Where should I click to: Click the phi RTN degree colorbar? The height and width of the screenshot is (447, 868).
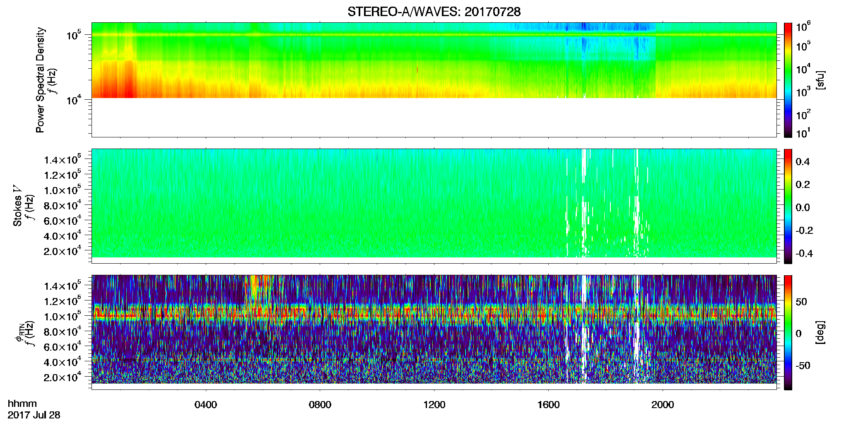[788, 332]
